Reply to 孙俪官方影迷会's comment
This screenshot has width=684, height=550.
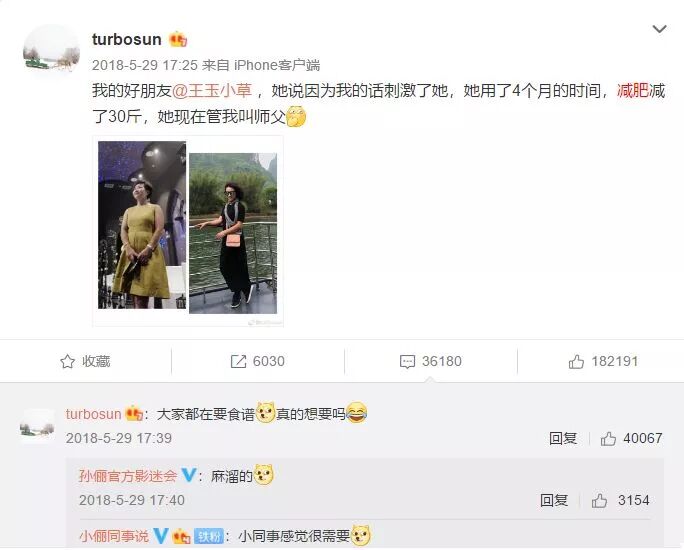[554, 500]
